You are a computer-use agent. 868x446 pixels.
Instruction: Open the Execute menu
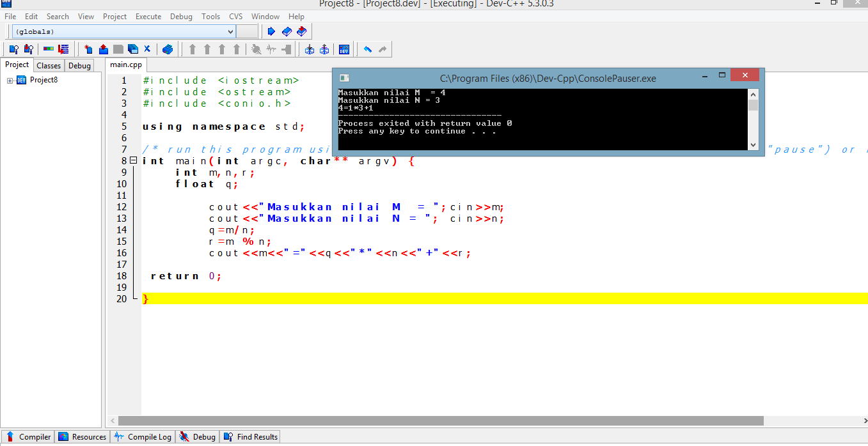[x=148, y=17]
